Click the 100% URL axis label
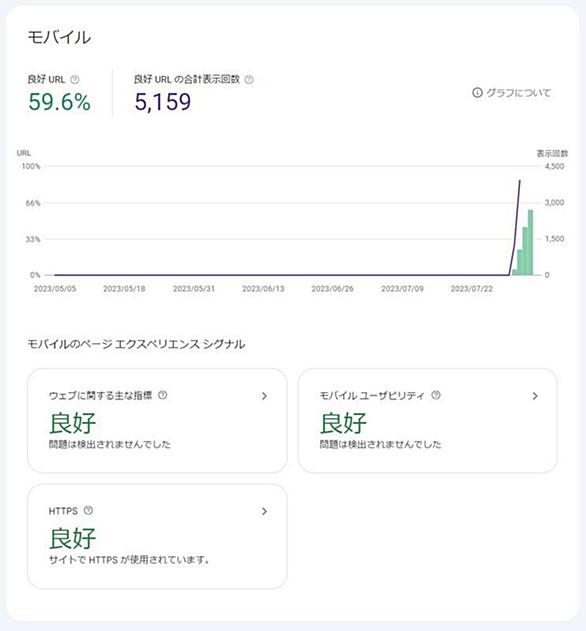The image size is (586, 631). pyautogui.click(x=31, y=166)
